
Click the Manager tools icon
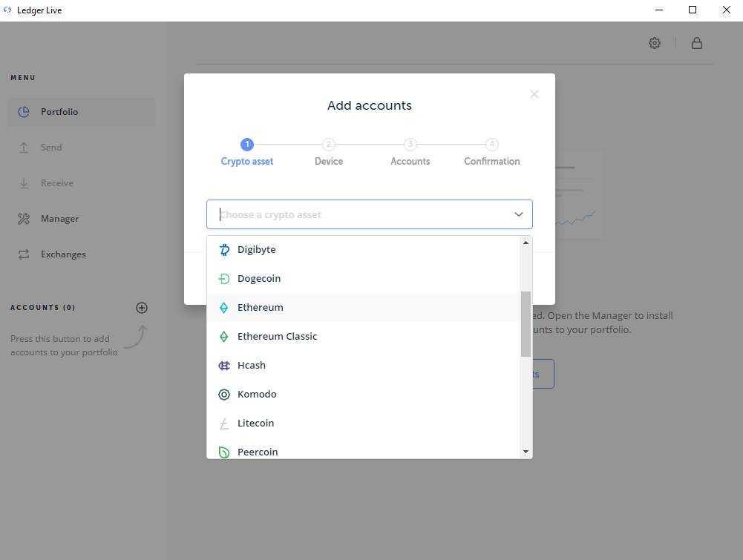pyautogui.click(x=24, y=219)
